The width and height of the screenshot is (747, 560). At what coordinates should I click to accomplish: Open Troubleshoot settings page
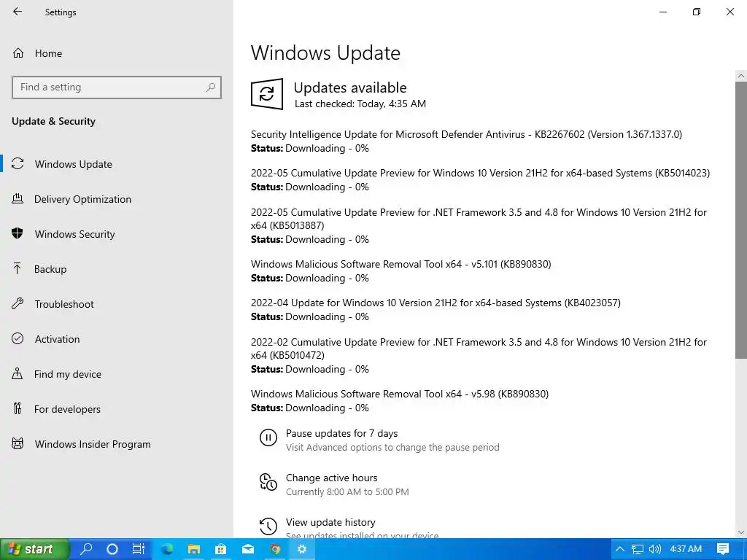(64, 304)
